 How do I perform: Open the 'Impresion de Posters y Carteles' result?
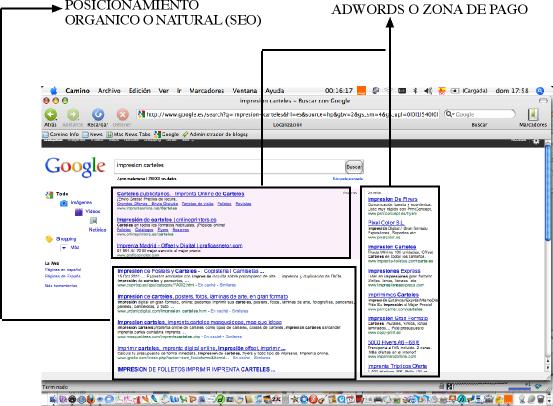(190, 271)
